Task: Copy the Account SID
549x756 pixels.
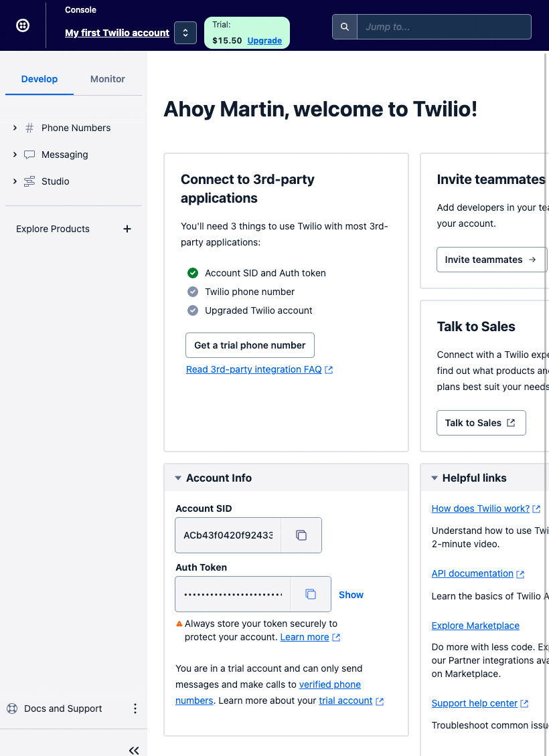Action: tap(301, 535)
